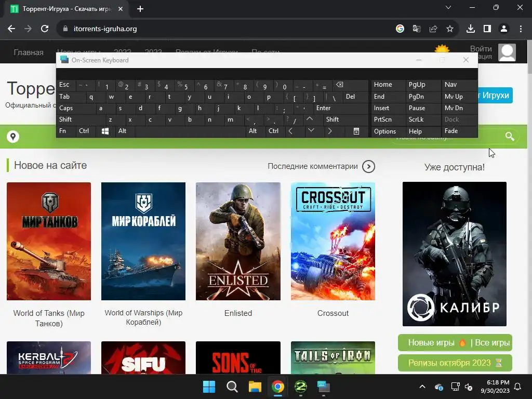Open the World of Tanks game cover
Viewport: 532px width, 399px height.
[49, 241]
